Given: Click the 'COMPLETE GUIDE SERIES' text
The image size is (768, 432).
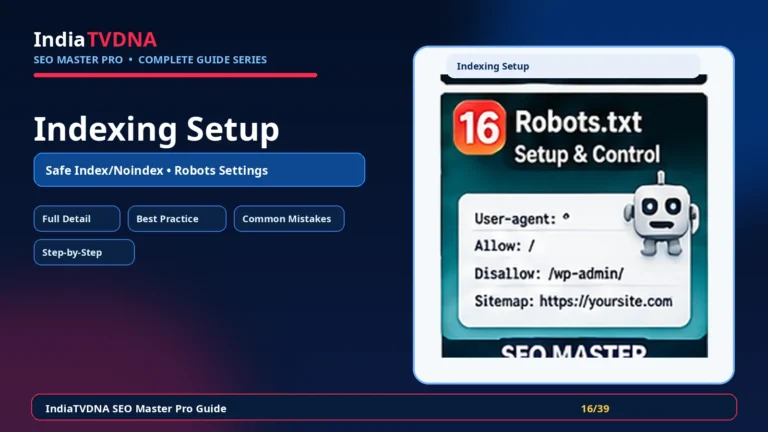Looking at the screenshot, I should [x=202, y=60].
